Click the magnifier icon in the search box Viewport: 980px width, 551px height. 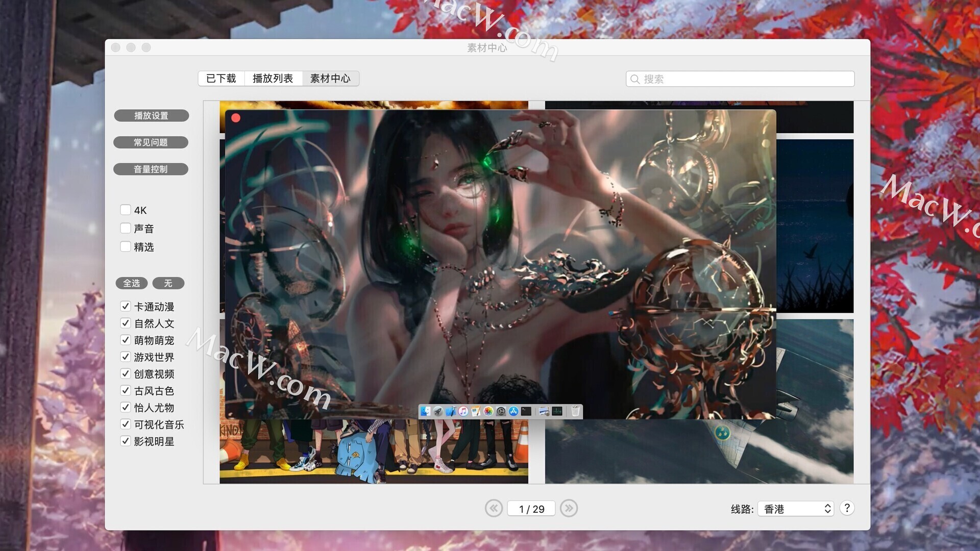[x=635, y=79]
